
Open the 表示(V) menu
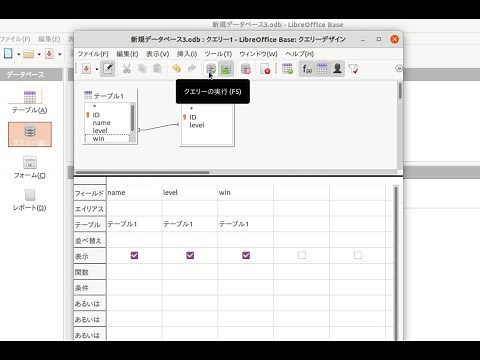click(158, 54)
